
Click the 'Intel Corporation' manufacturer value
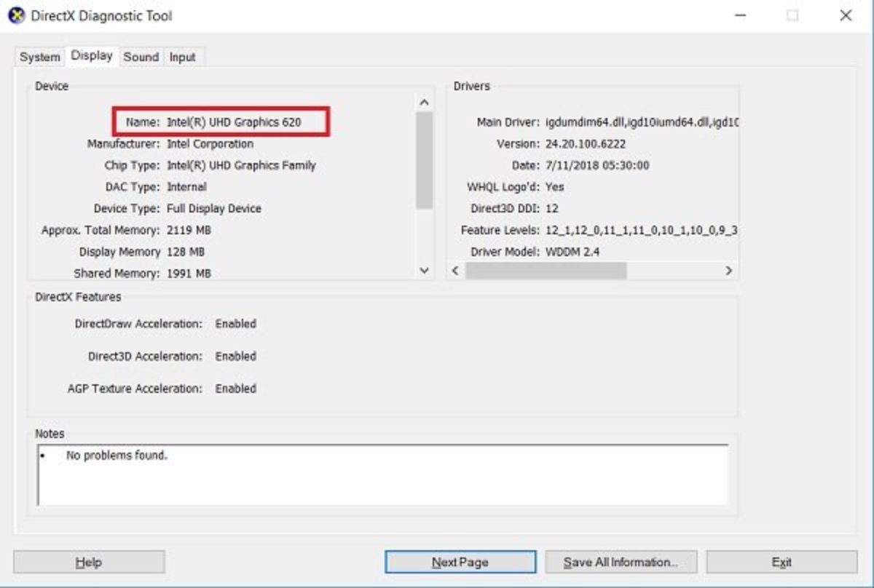210,144
